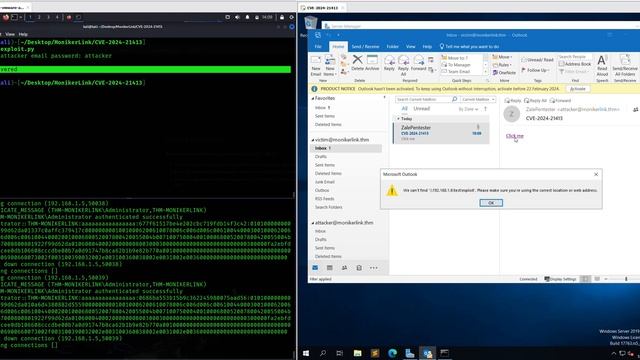
Task: Click the Kali volume icon in panel
Action: coord(237,17)
